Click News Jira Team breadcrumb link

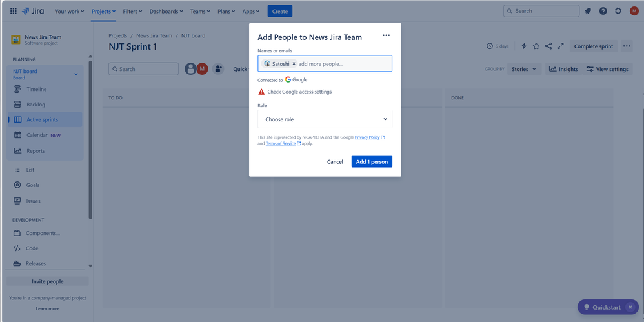click(154, 35)
